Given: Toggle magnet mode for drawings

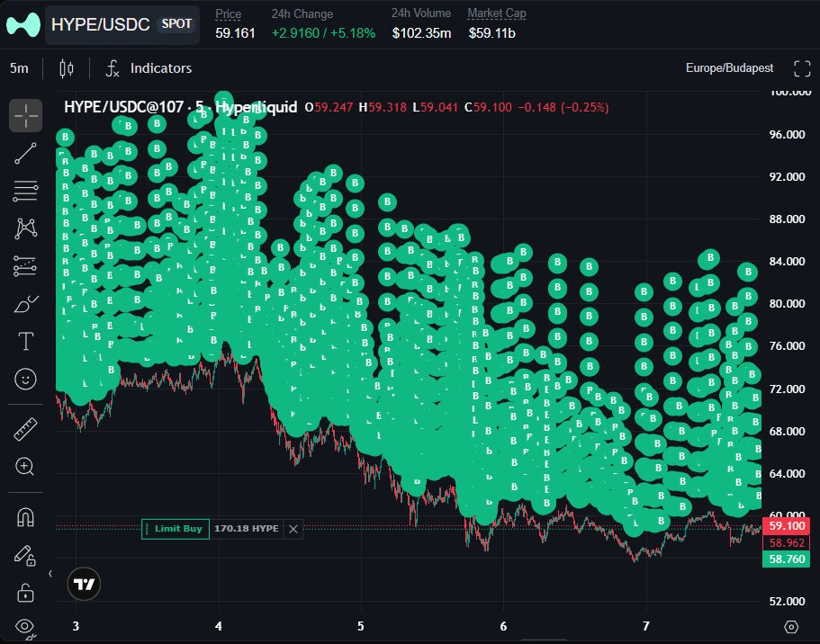Looking at the screenshot, I should click(x=25, y=517).
